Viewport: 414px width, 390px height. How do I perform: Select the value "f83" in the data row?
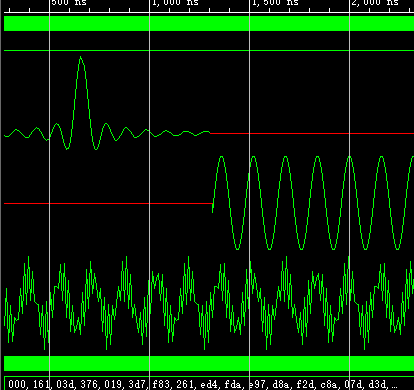[161, 384]
